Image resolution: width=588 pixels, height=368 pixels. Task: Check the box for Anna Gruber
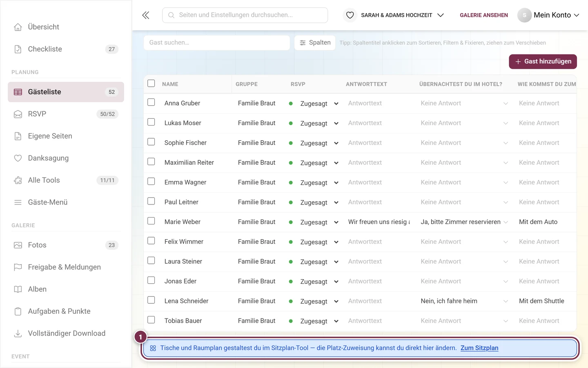(x=151, y=102)
